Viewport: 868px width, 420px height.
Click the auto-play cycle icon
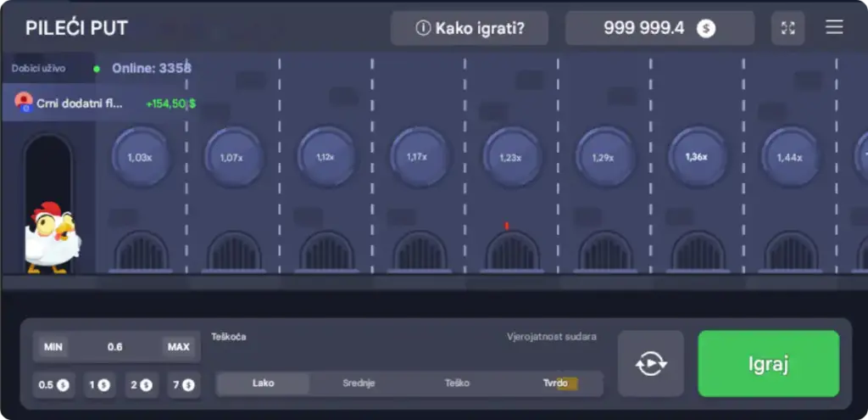(x=651, y=364)
